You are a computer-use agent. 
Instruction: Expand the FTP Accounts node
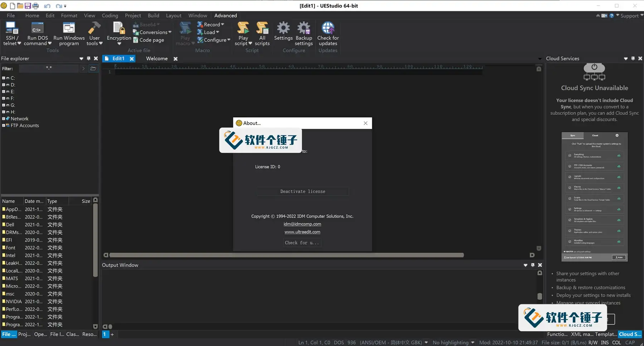click(x=4, y=125)
